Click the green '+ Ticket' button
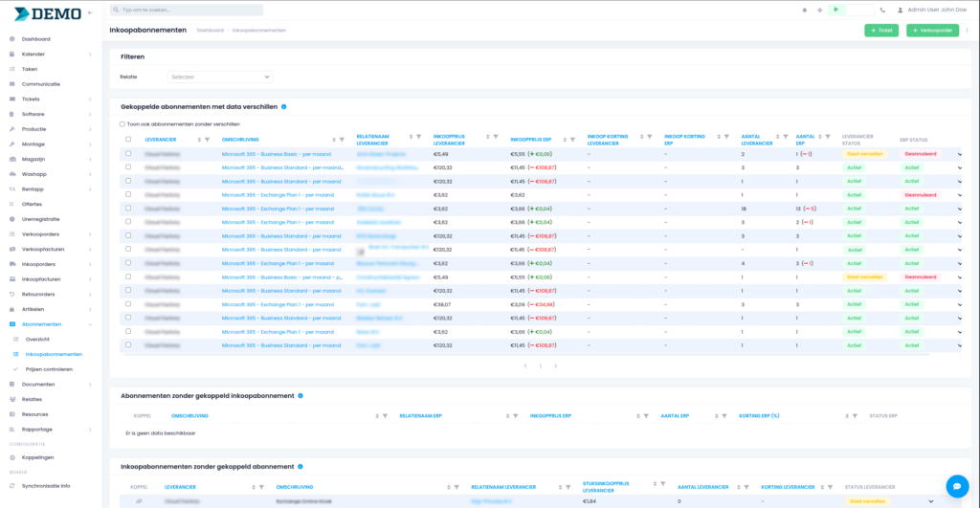 pos(881,31)
